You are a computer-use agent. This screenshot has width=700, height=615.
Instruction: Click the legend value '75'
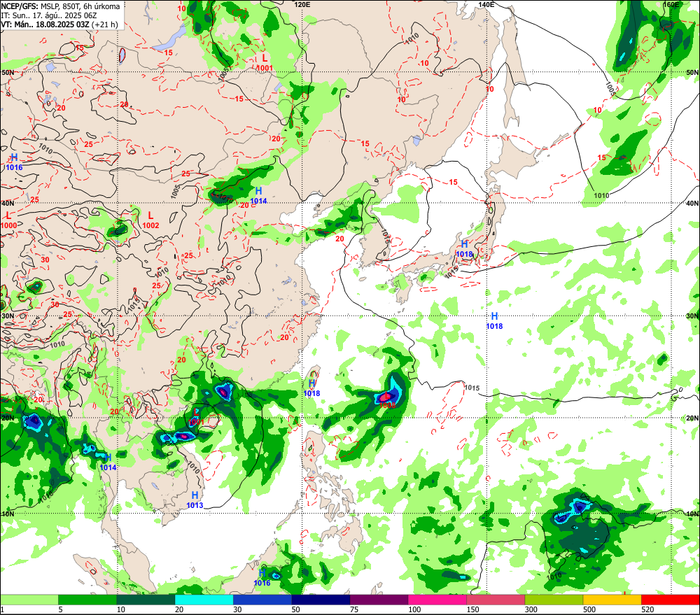[354, 609]
